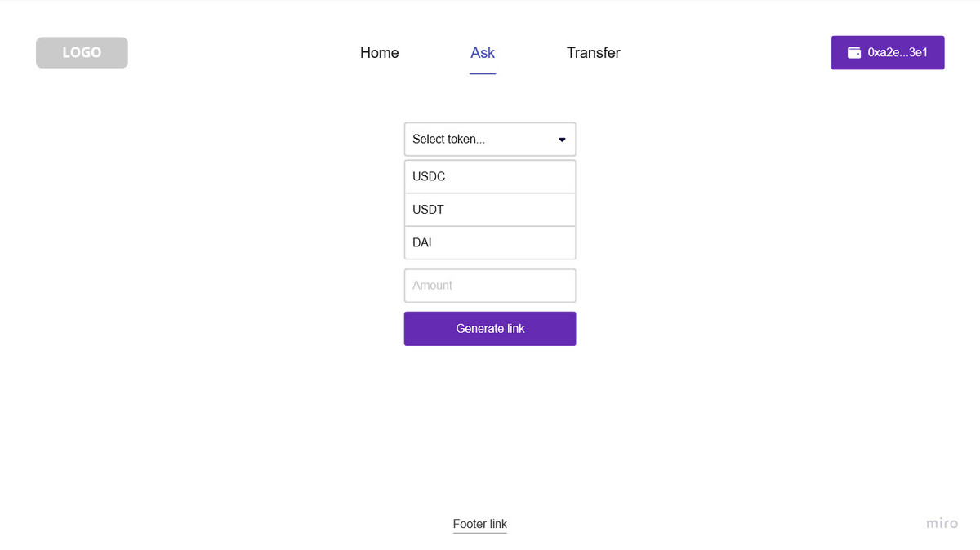Click the 'Amount' placeholder text
This screenshot has width=980, height=550.
(432, 286)
